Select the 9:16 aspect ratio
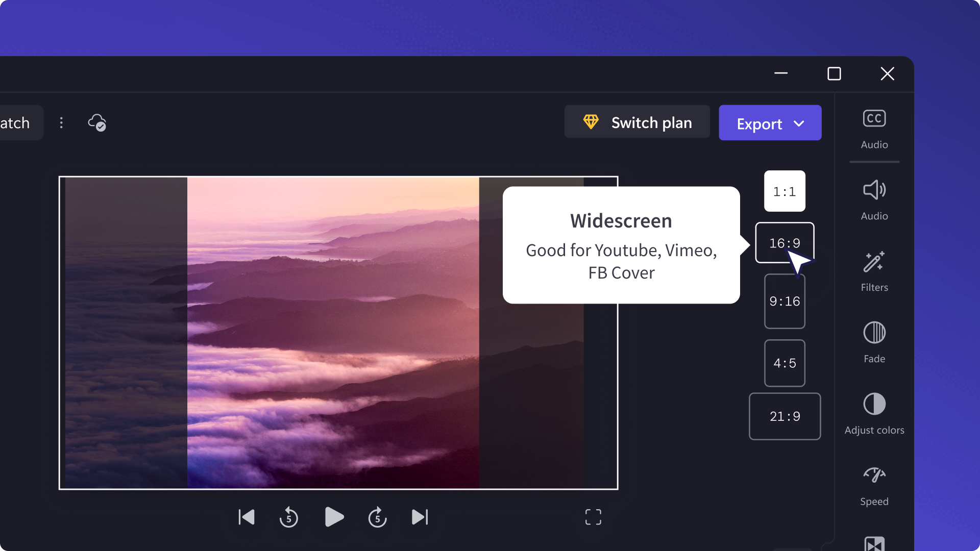This screenshot has height=551, width=980. click(785, 300)
